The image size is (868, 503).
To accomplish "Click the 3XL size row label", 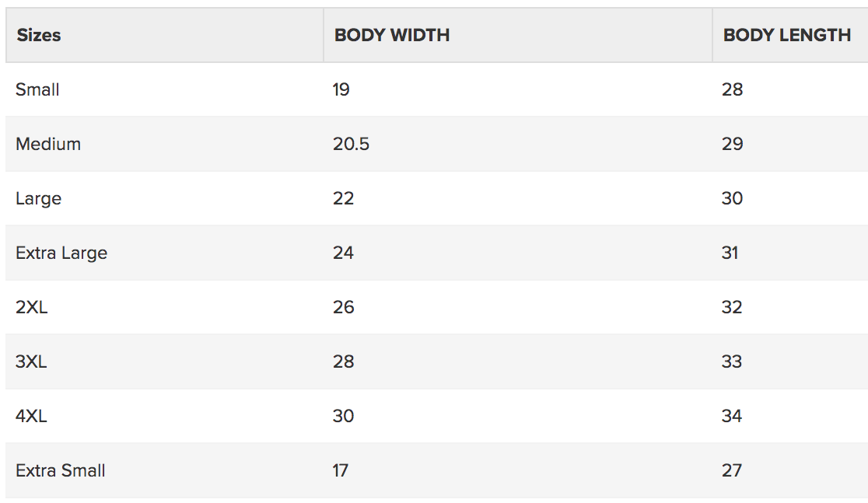I will (31, 362).
